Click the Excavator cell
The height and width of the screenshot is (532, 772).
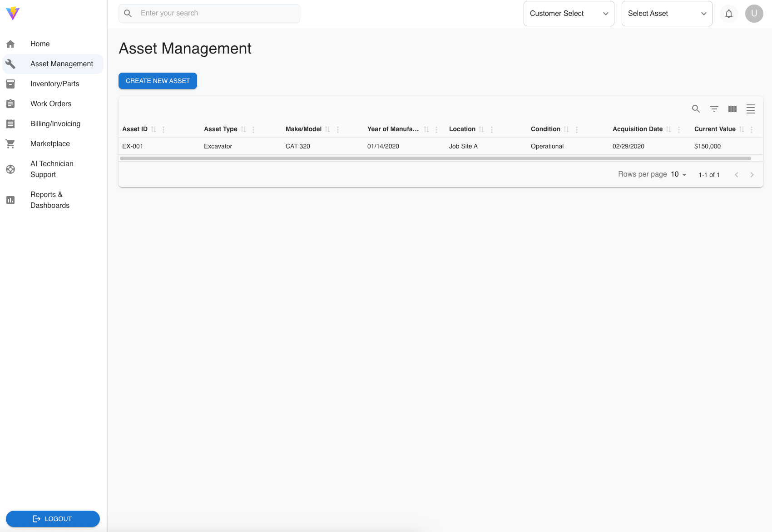pos(241,146)
